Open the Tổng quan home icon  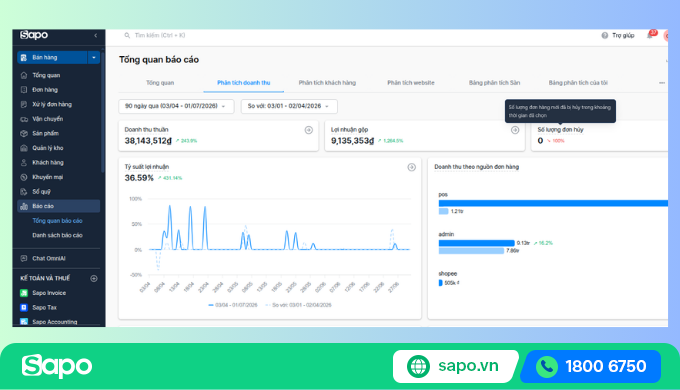pyautogui.click(x=24, y=75)
